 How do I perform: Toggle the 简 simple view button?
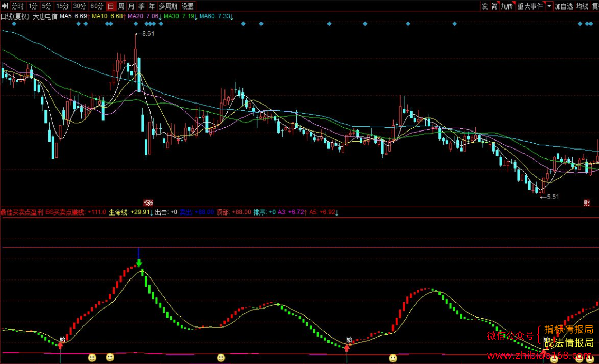(495, 6)
